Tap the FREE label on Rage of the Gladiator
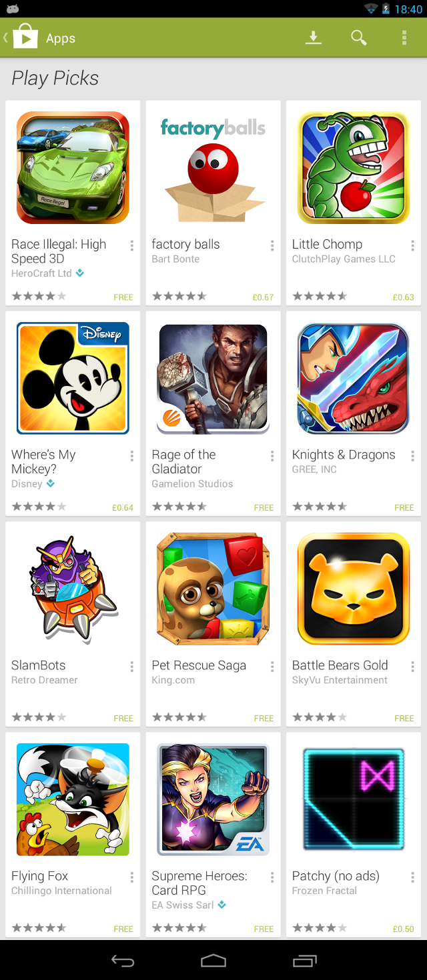 point(264,508)
